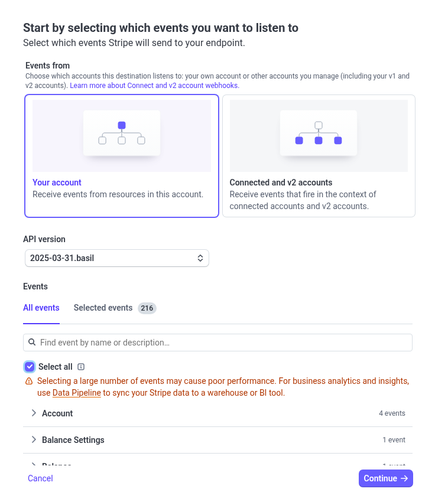
Task: Click the Your account hierarchy illustration
Action: [121, 135]
